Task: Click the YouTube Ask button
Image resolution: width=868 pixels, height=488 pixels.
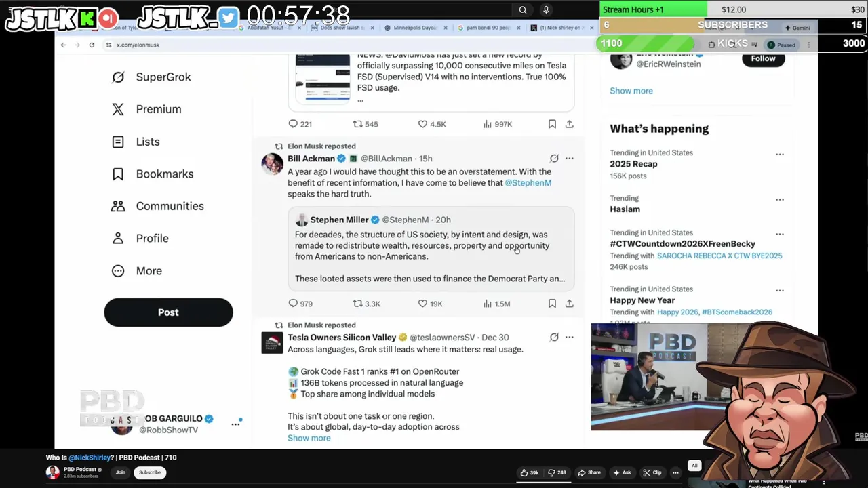Action: click(x=623, y=472)
